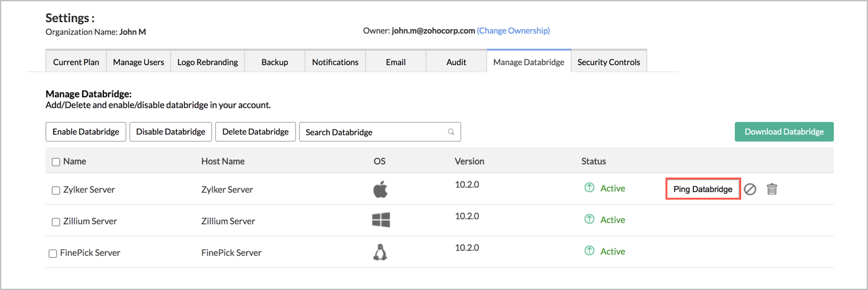
Task: Follow the Change Ownership link
Action: [x=513, y=30]
